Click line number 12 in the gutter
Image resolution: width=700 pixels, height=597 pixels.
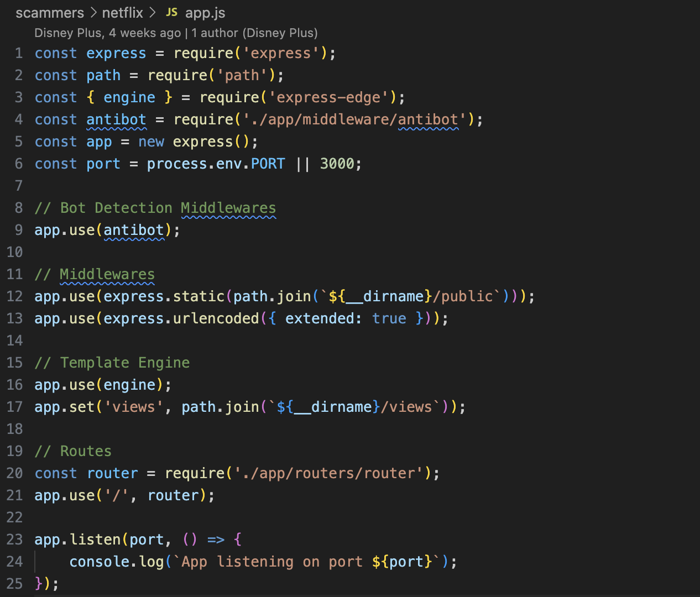15,296
